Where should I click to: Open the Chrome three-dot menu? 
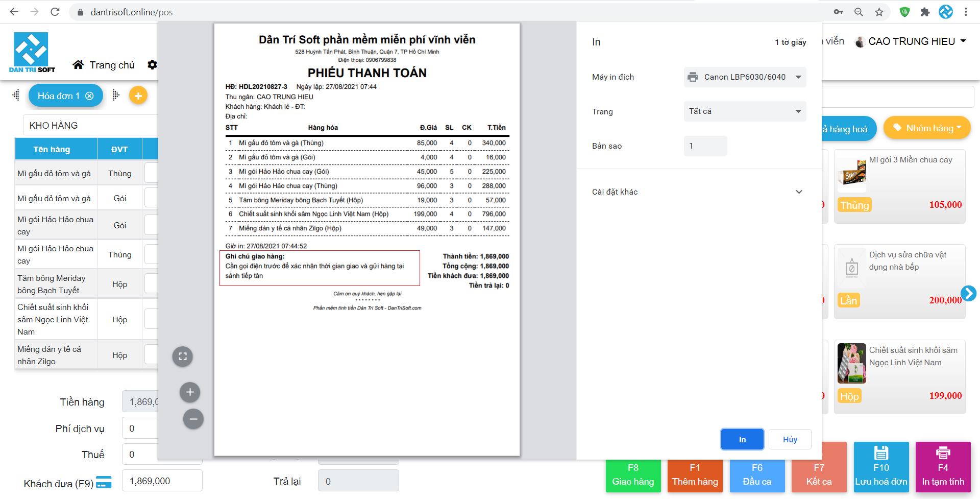pos(966,12)
